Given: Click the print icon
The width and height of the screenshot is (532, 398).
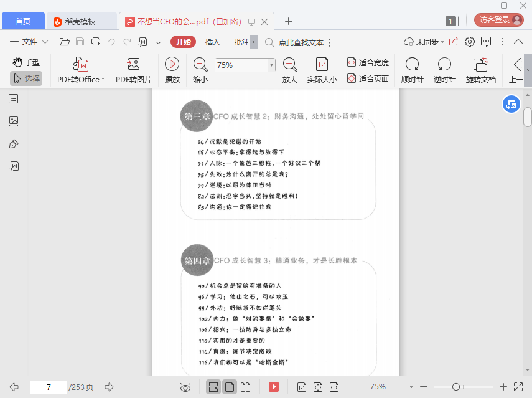Looking at the screenshot, I should coord(96,42).
